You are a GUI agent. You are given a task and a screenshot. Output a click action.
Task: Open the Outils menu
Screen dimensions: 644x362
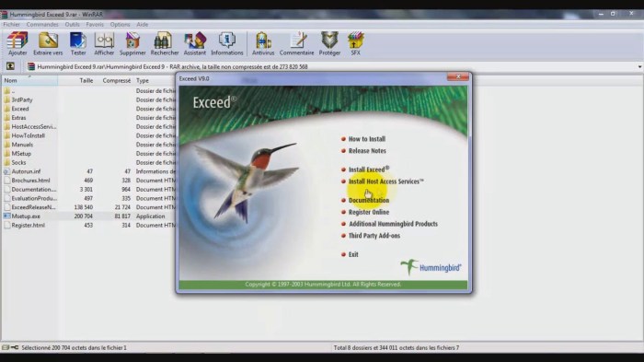pos(73,25)
